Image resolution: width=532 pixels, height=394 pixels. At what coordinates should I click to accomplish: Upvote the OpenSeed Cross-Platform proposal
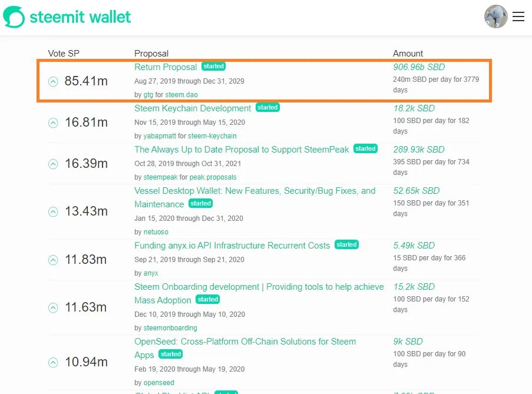[x=53, y=362]
